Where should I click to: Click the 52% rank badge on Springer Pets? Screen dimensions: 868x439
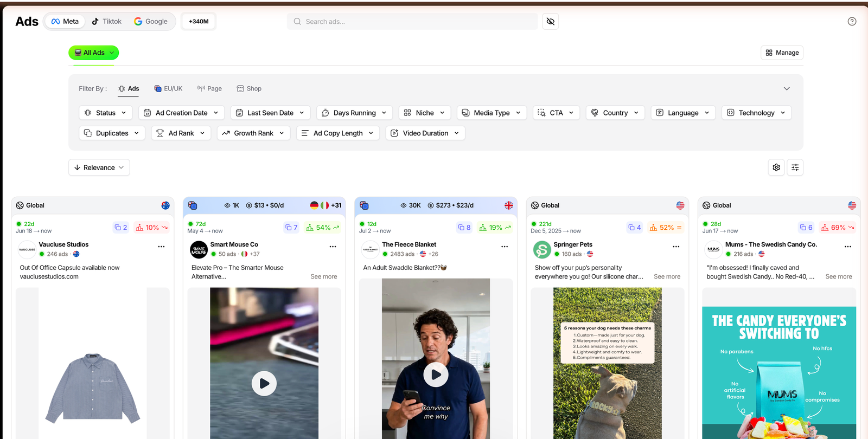666,228
